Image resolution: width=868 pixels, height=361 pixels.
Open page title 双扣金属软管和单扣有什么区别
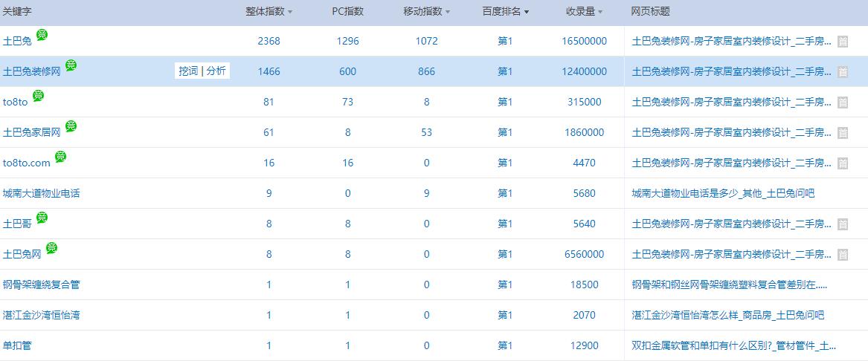click(733, 345)
